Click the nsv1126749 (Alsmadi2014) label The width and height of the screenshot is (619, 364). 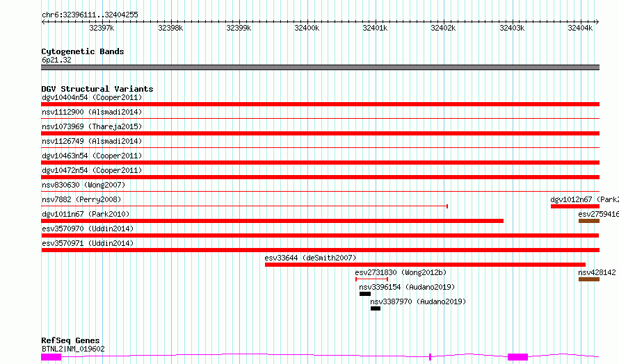click(92, 141)
